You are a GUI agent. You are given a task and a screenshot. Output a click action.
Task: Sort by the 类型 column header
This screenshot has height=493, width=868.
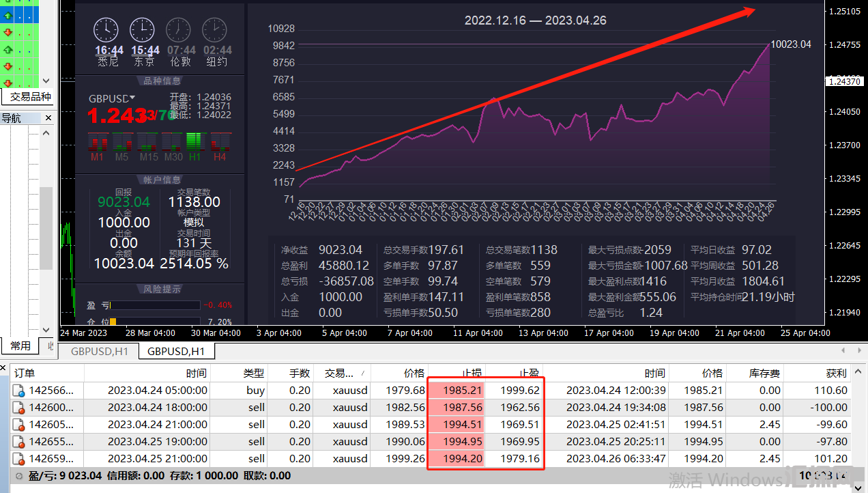(x=239, y=373)
